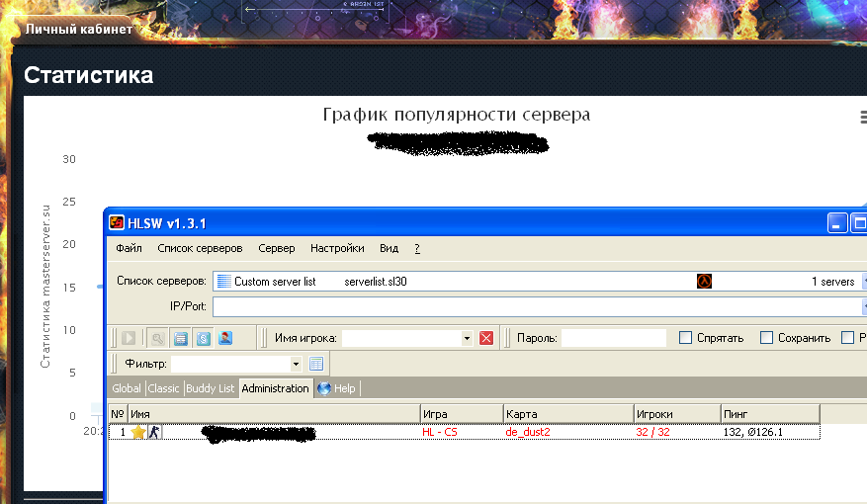Open the Настройки menu
This screenshot has width=867, height=504.
337,248
